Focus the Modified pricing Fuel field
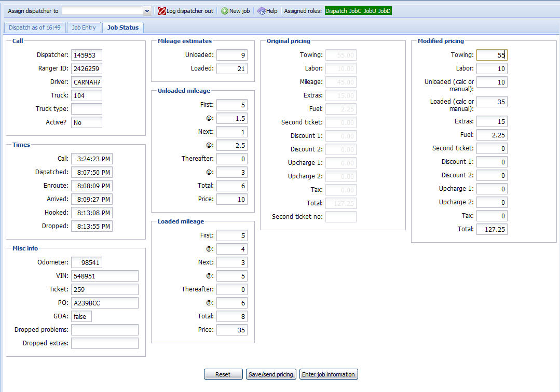This screenshot has width=560, height=392. [491, 135]
